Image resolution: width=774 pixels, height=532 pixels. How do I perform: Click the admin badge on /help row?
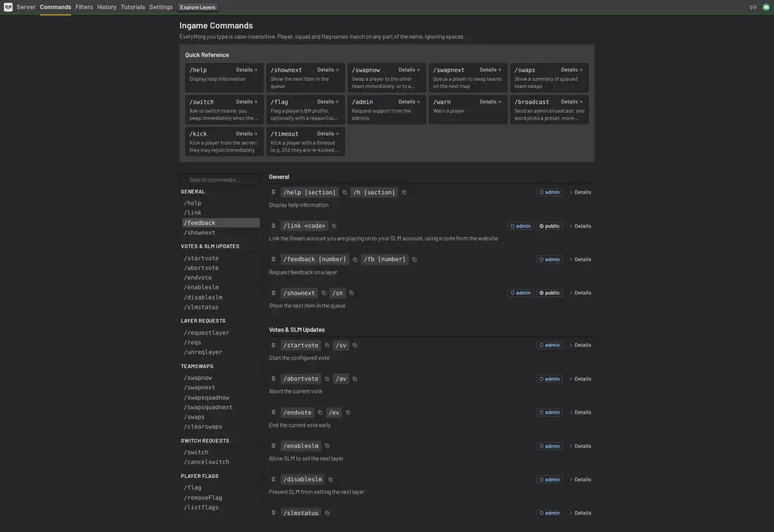tap(550, 193)
